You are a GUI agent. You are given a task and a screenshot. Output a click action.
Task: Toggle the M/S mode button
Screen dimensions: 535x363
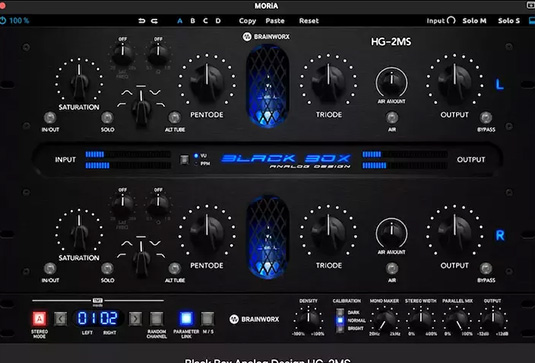pos(207,319)
